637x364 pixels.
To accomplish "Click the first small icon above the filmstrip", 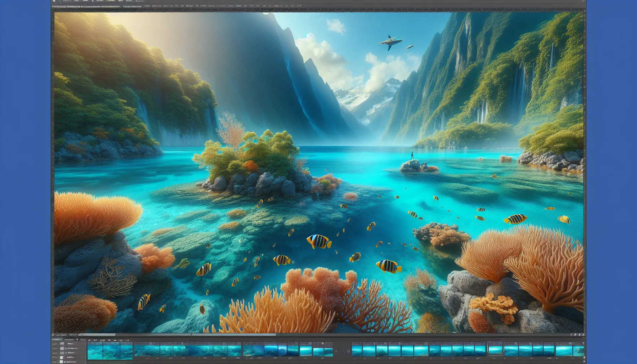I will point(89,340).
